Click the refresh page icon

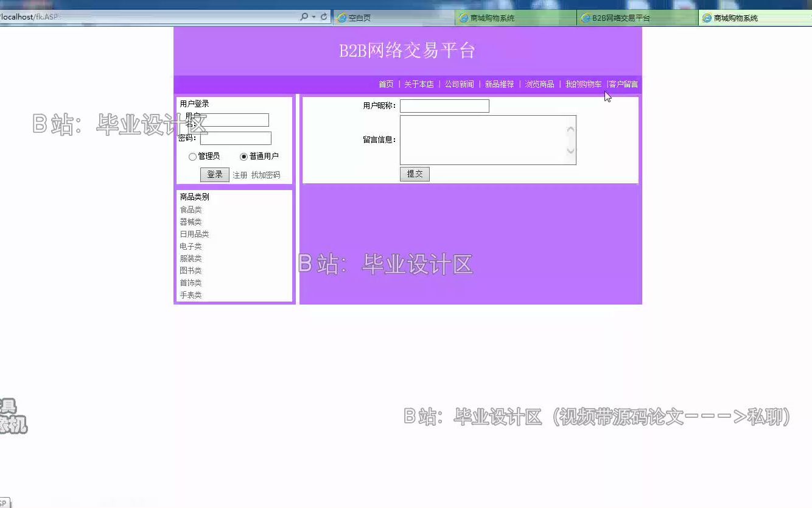324,17
